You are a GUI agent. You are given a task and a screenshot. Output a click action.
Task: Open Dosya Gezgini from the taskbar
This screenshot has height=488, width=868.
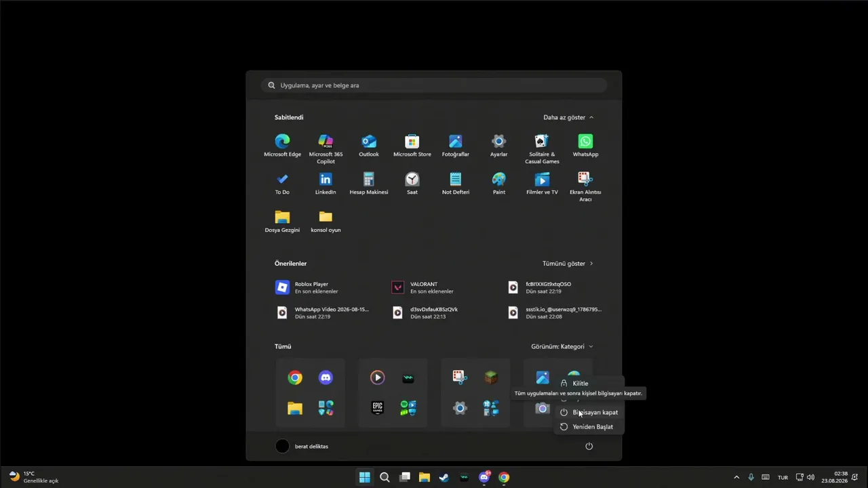coord(424,477)
